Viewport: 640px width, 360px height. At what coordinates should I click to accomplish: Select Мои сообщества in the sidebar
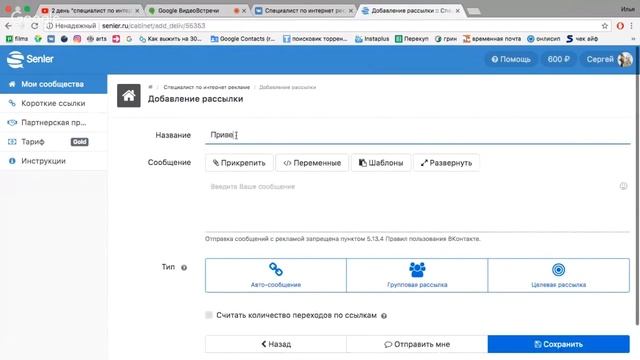(x=53, y=84)
